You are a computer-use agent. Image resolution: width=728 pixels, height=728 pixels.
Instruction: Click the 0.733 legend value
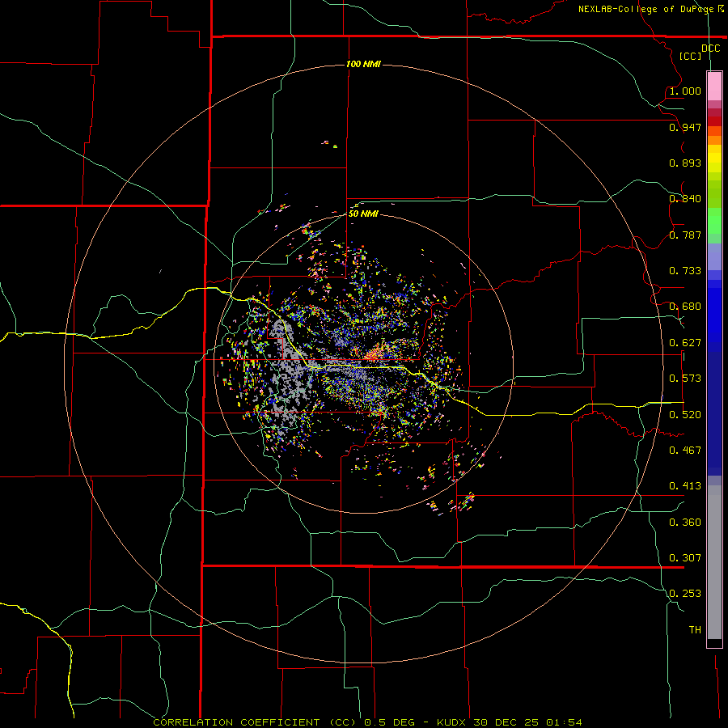point(685,271)
